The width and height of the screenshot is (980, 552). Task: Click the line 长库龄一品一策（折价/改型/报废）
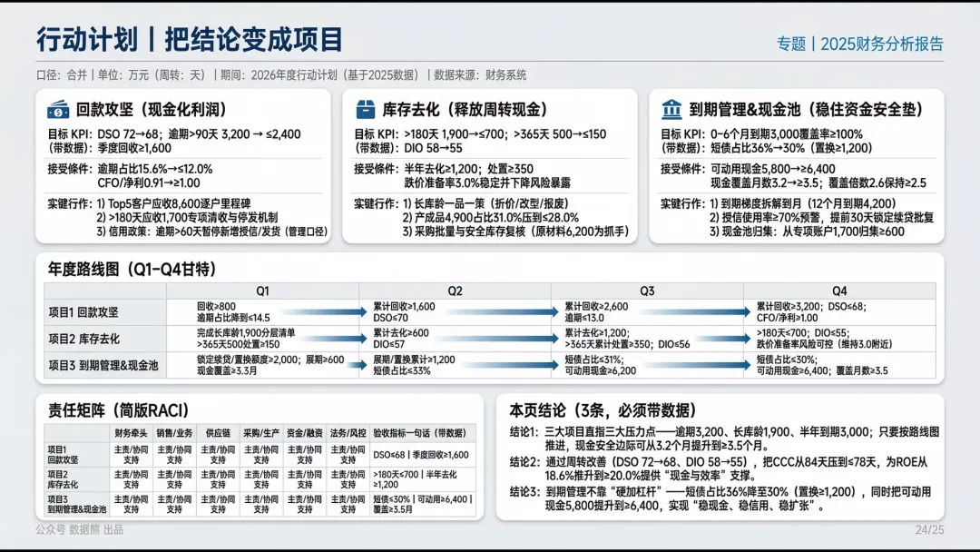[485, 203]
